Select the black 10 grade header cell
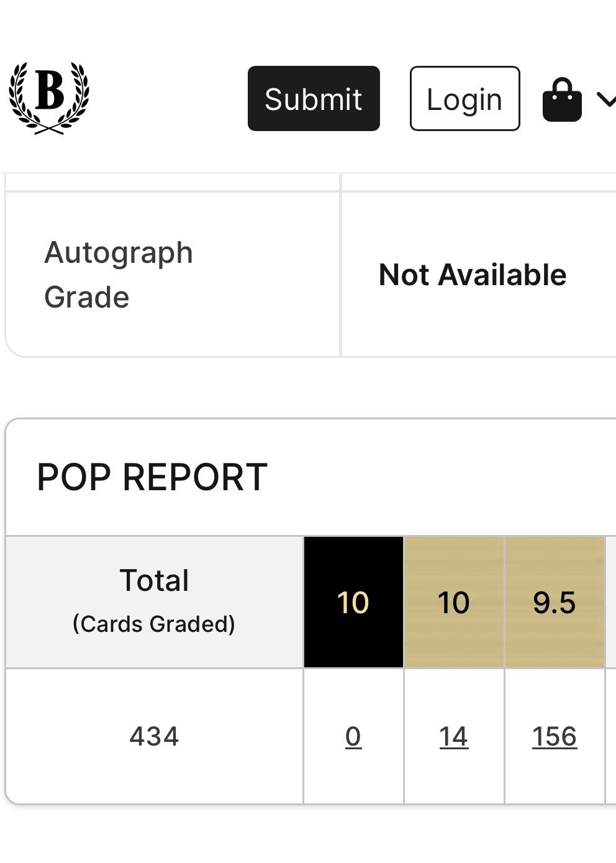Screen dimensions: 616x863 coord(353,602)
